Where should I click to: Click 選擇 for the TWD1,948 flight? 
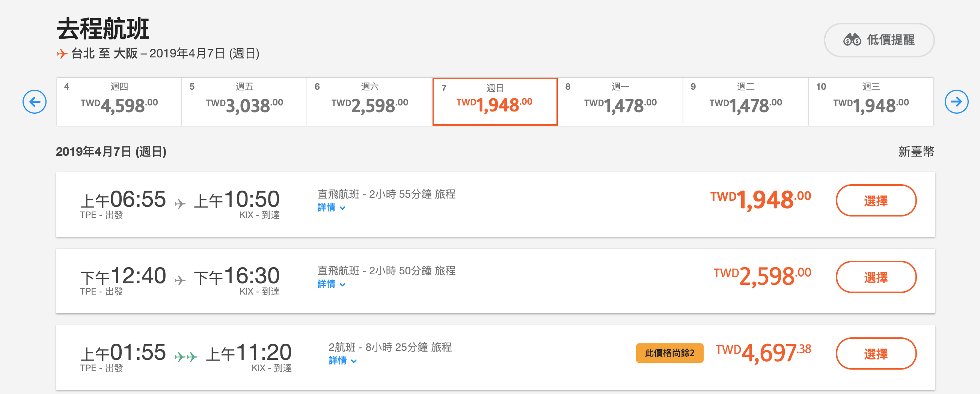pyautogui.click(x=876, y=200)
